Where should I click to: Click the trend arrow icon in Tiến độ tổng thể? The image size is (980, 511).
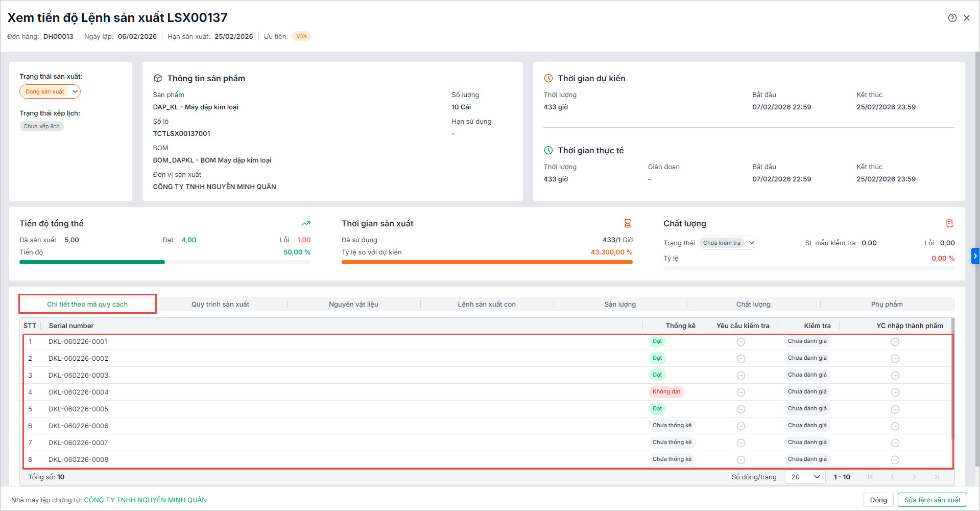305,223
